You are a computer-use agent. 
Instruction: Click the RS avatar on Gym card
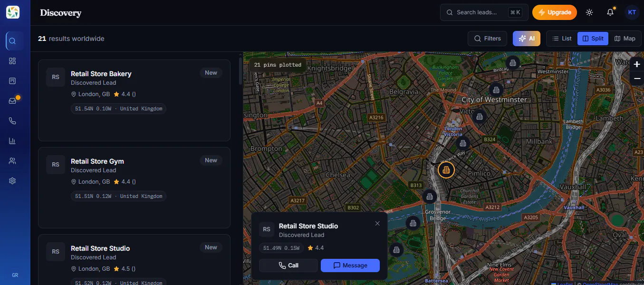56,165
